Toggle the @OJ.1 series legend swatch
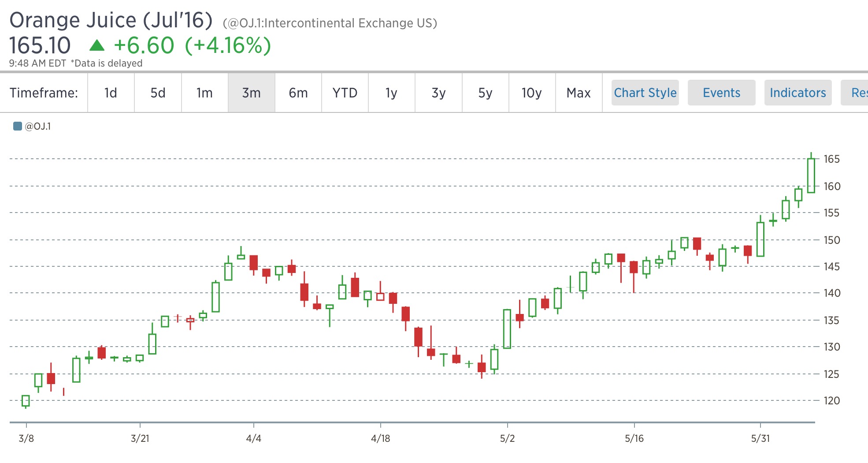The width and height of the screenshot is (868, 463). coord(18,126)
